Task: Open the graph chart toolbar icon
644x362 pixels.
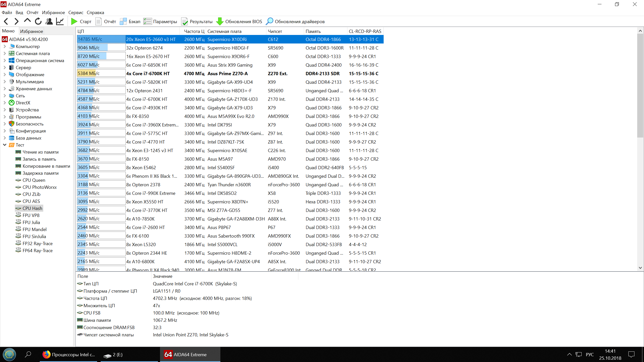Action: coord(60,22)
